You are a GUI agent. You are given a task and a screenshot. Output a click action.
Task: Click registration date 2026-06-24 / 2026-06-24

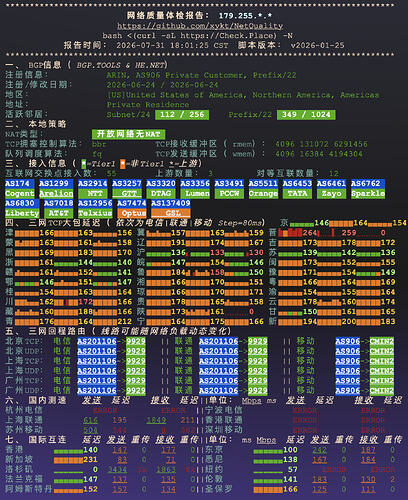162,85
